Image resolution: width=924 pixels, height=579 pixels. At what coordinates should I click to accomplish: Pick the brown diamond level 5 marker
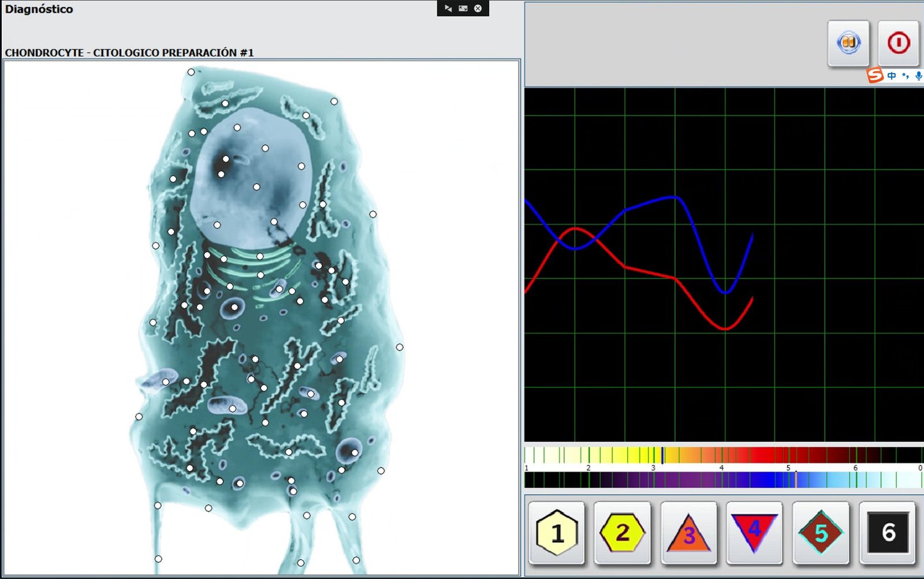[x=821, y=532]
